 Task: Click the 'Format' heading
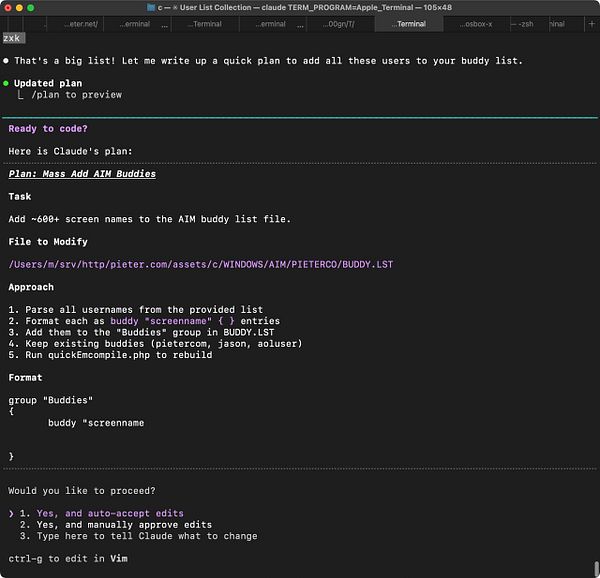25,378
